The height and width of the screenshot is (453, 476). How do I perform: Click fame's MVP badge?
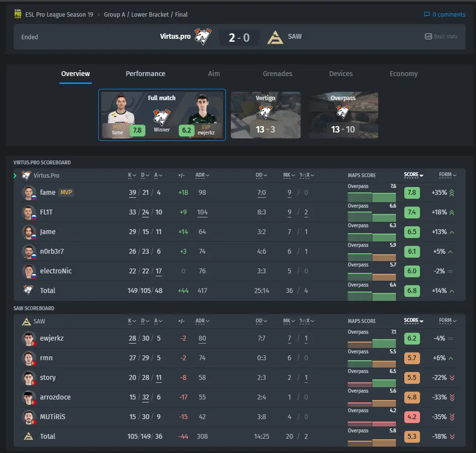click(66, 192)
